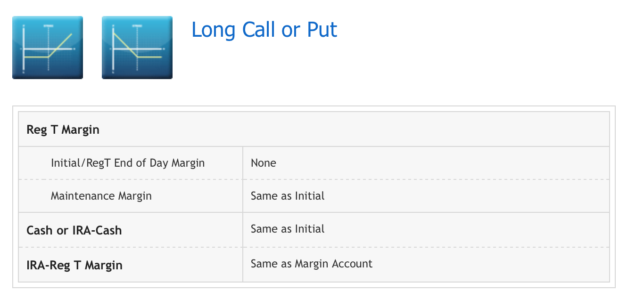Click the Same as Margin Account value

(312, 264)
